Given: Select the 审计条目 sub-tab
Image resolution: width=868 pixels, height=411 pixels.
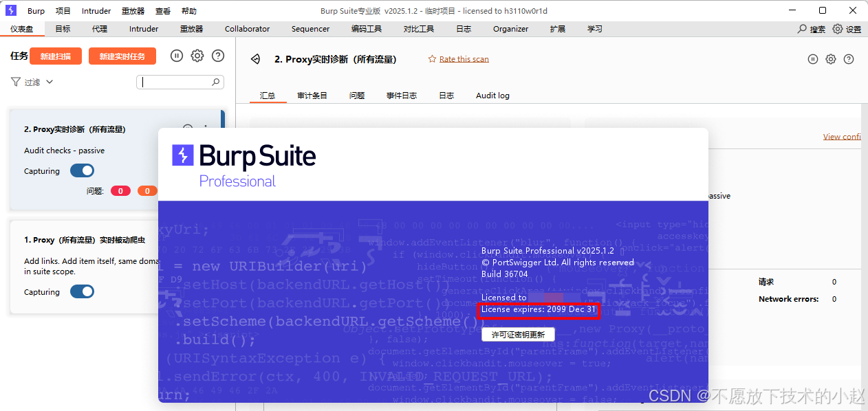Looking at the screenshot, I should coord(312,96).
